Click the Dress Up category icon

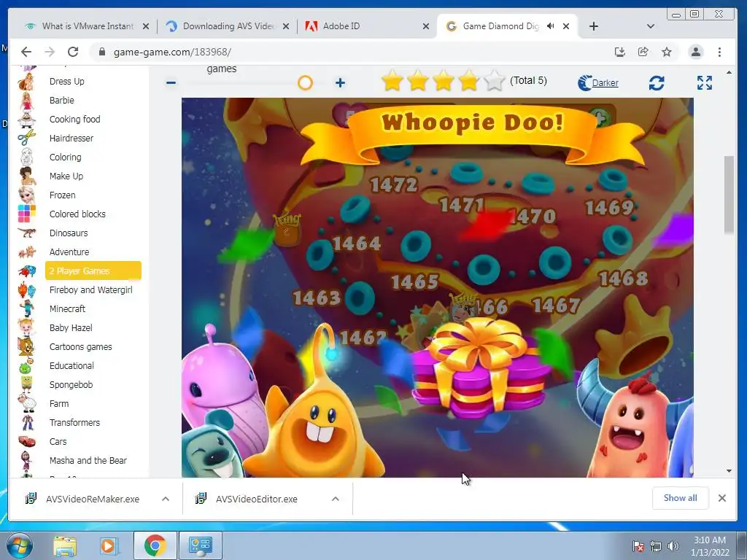point(26,82)
